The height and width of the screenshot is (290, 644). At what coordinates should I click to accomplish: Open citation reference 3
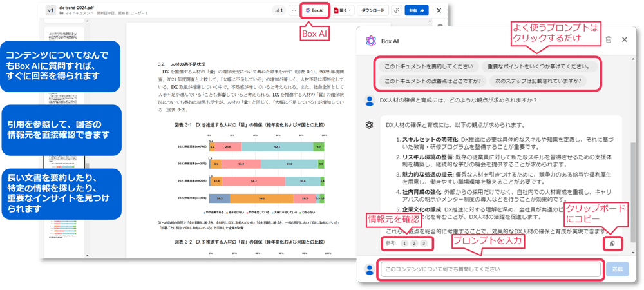click(424, 244)
